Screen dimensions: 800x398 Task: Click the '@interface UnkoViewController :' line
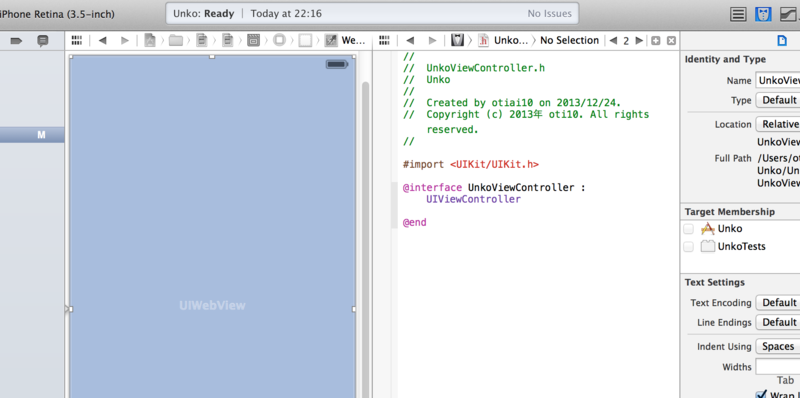tap(494, 188)
